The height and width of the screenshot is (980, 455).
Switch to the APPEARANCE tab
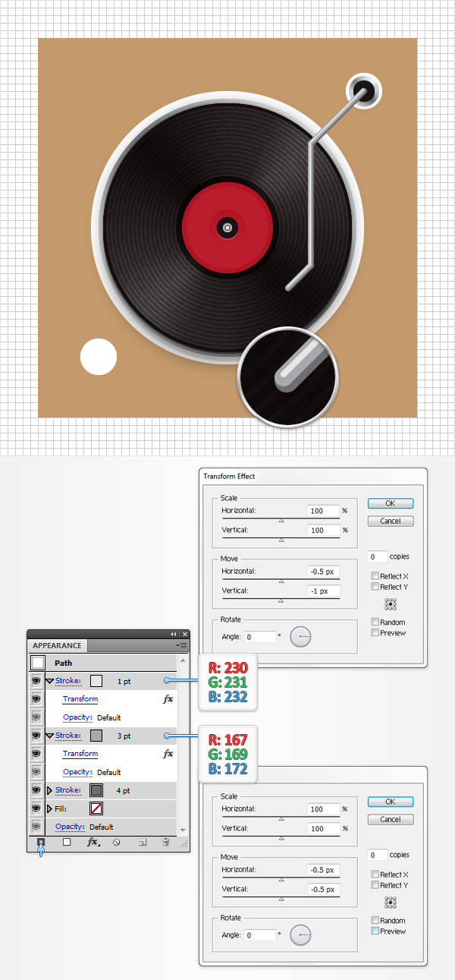point(57,646)
